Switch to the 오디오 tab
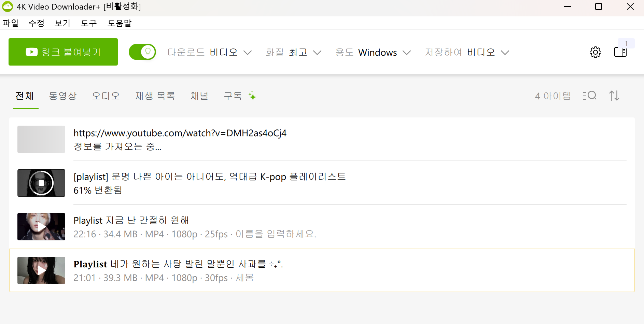This screenshot has height=324, width=644. coord(106,96)
